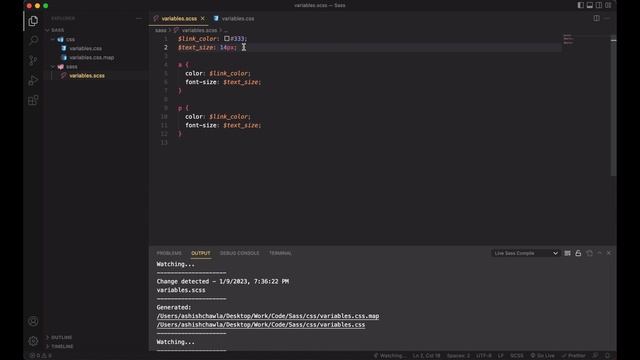The image size is (640, 360).
Task: Open the Run and Debug view
Action: pos(33,80)
